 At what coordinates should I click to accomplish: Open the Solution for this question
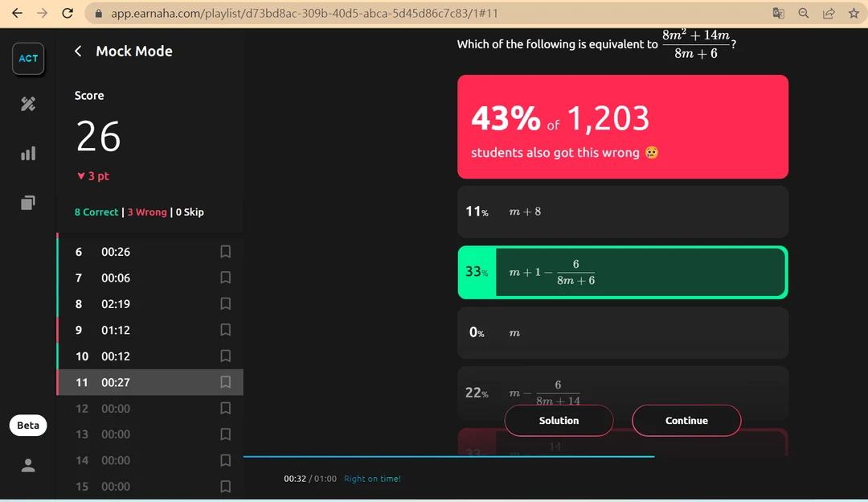(559, 421)
